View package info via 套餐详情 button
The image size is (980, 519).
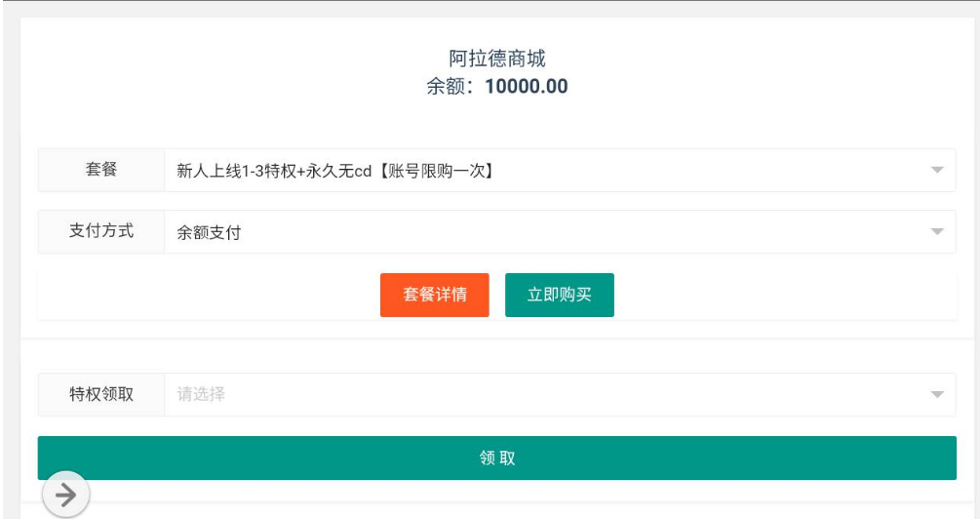[434, 295]
